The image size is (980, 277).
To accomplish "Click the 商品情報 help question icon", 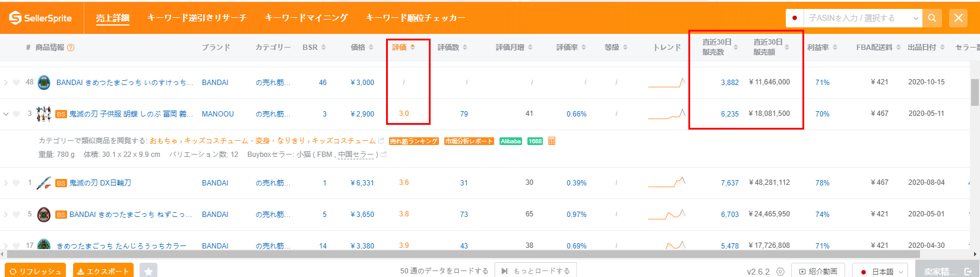I will coord(71,48).
